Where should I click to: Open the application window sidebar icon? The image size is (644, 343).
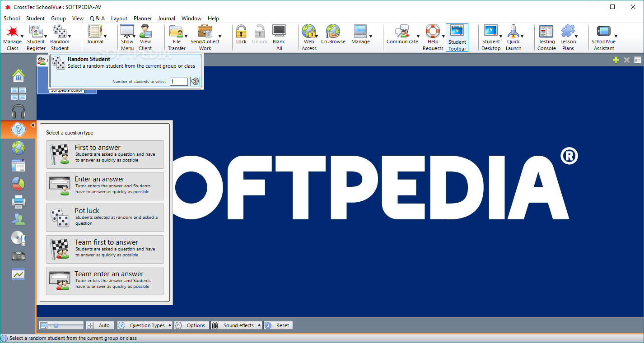pos(19,166)
